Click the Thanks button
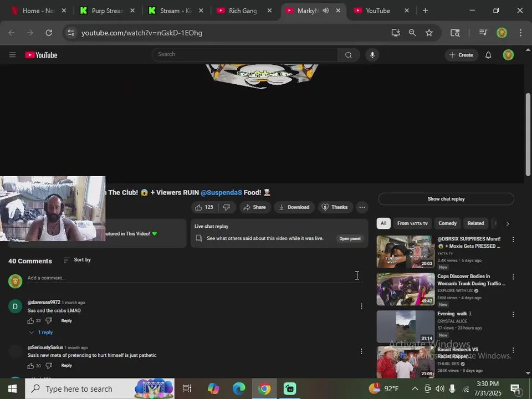The image size is (532, 399). tap(335, 207)
